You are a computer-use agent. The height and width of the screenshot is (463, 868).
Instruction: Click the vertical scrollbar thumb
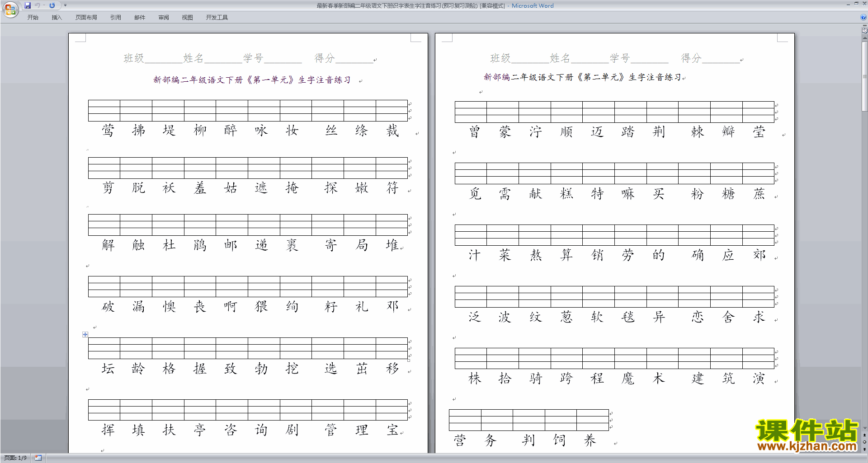tap(864, 76)
